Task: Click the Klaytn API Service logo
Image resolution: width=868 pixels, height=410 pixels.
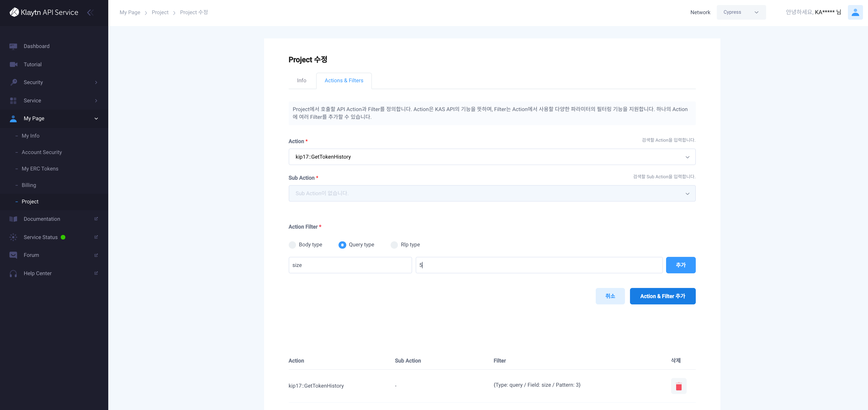Action: 44,13
